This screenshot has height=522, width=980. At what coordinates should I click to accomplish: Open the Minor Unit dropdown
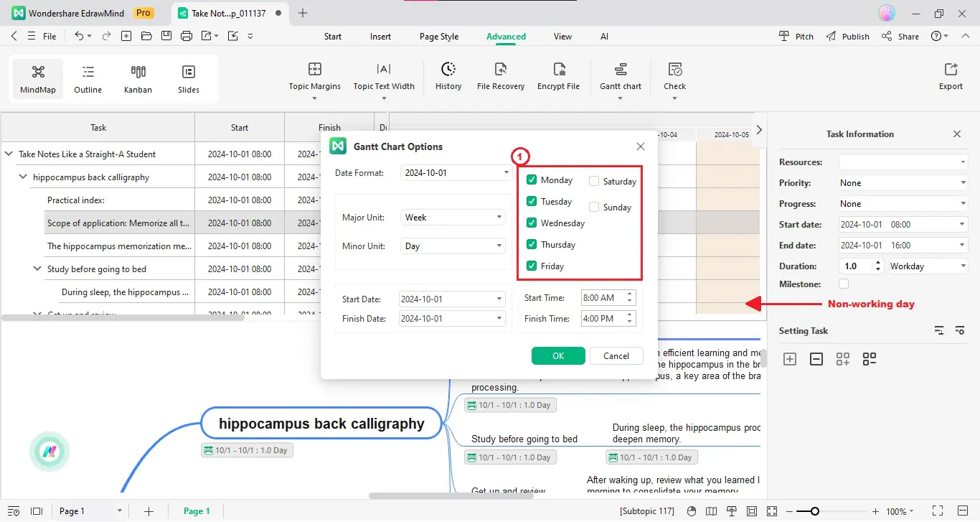452,246
